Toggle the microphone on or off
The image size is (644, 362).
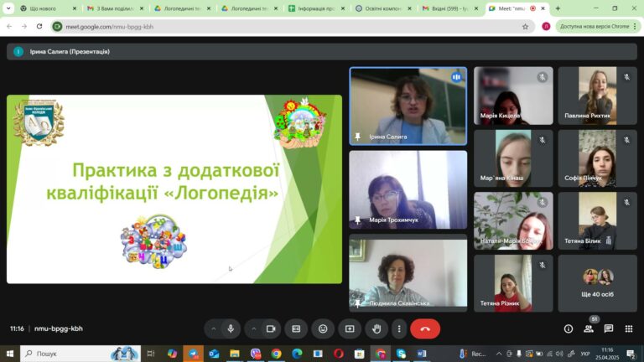[x=231, y=328]
